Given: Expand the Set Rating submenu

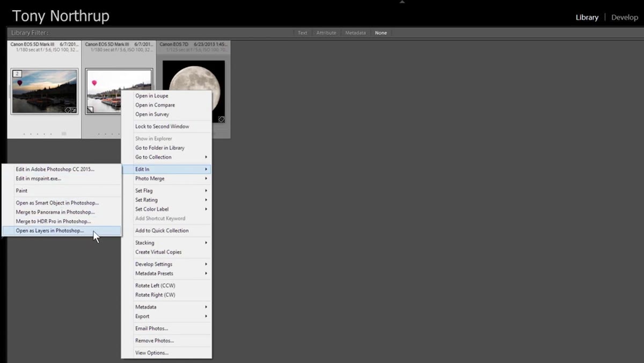Looking at the screenshot, I should (166, 200).
